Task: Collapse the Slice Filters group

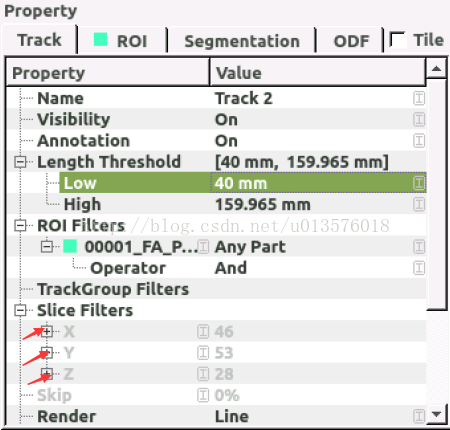Action: 20,311
